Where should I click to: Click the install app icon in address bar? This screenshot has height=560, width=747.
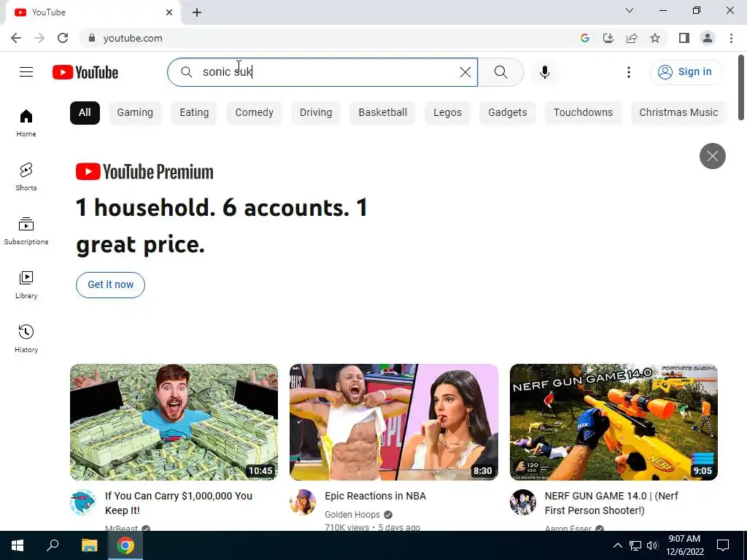608,38
